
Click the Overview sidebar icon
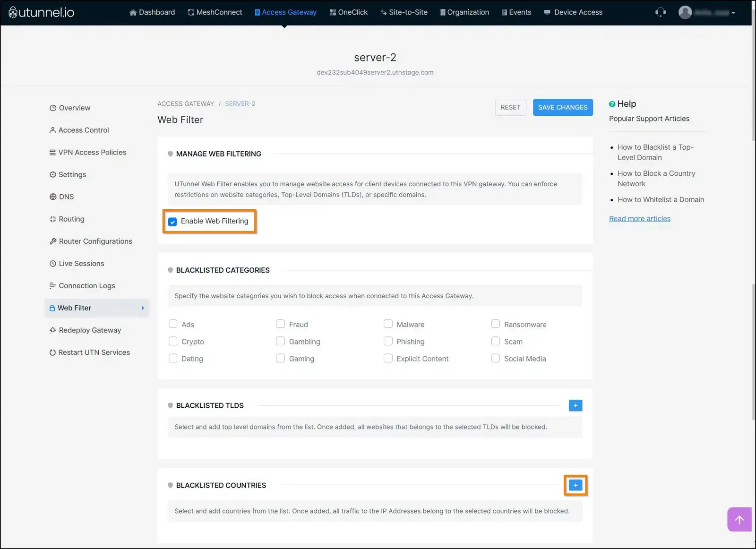[53, 108]
